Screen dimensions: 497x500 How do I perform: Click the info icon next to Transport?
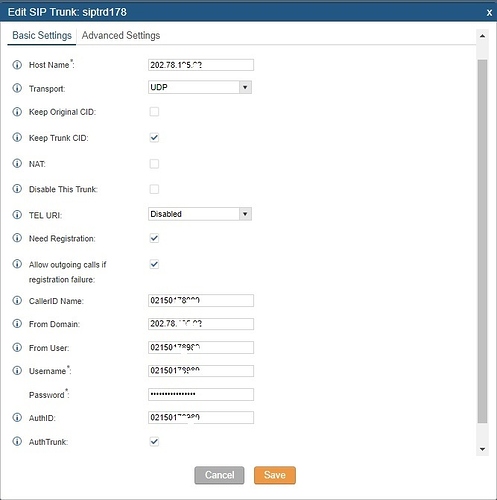(17, 88)
